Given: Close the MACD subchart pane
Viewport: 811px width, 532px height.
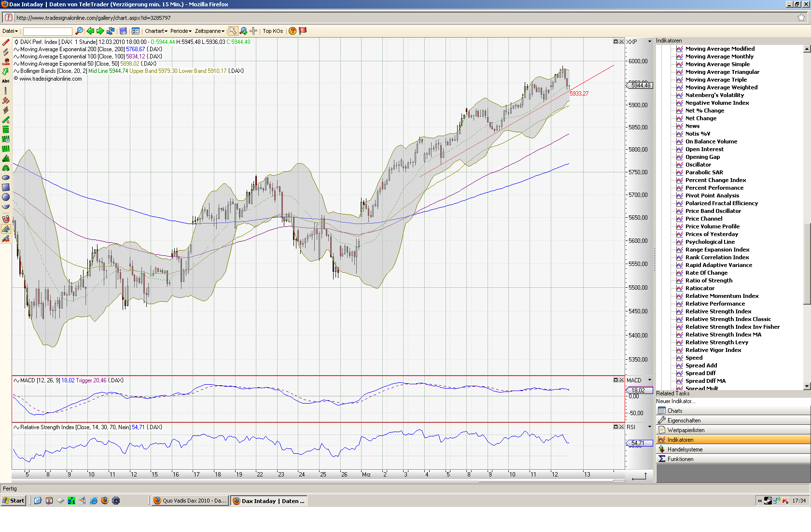Looking at the screenshot, I should pos(622,380).
